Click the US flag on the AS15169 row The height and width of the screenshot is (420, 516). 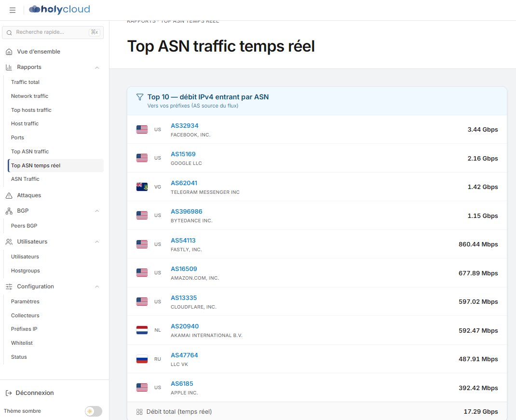142,158
